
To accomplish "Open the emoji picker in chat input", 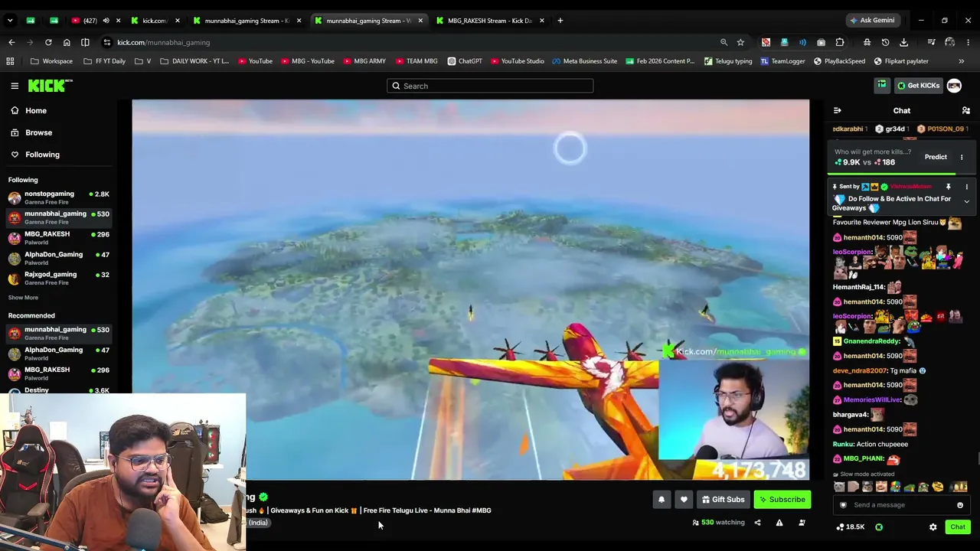I will click(960, 505).
